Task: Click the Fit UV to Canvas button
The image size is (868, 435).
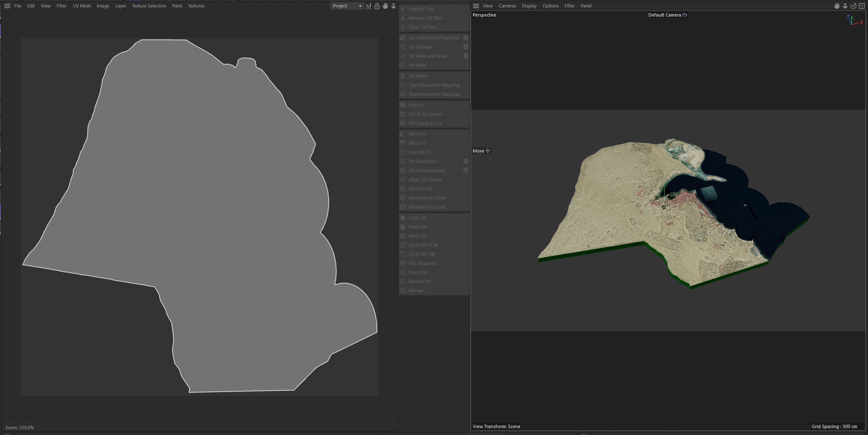Action: pos(425,114)
